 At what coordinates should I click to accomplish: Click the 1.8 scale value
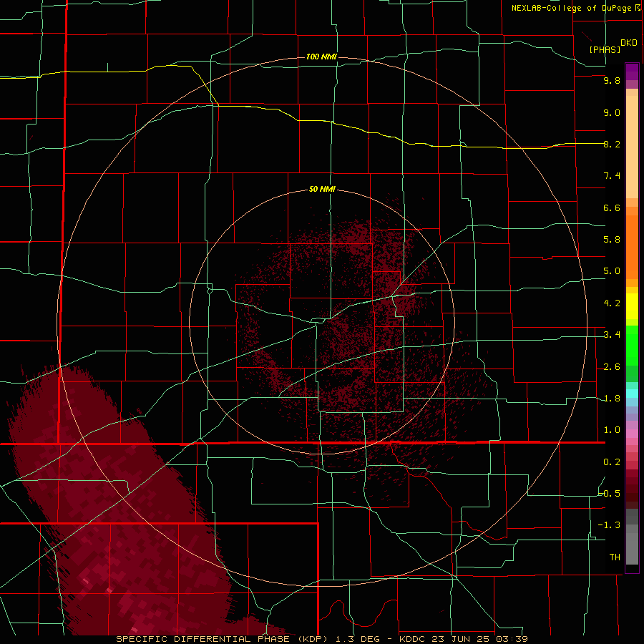coord(612,399)
